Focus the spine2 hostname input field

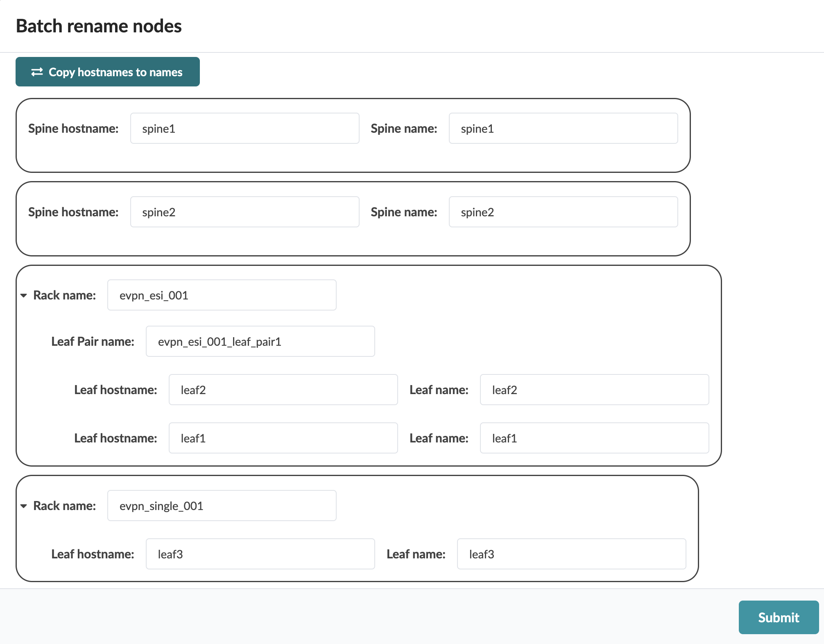(x=244, y=212)
